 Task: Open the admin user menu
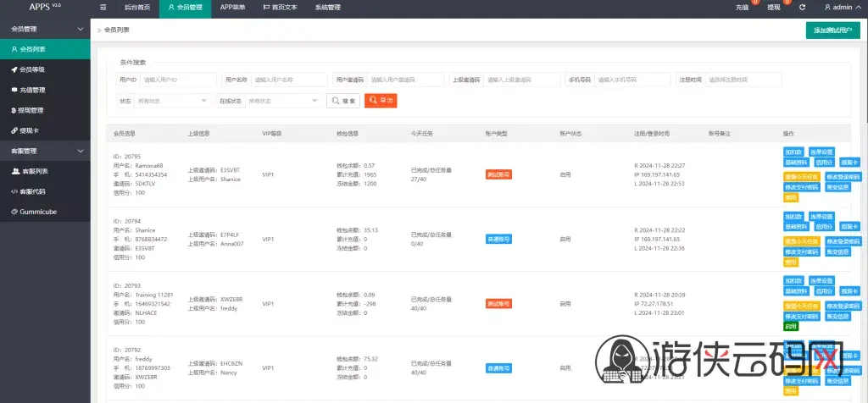pyautogui.click(x=837, y=8)
